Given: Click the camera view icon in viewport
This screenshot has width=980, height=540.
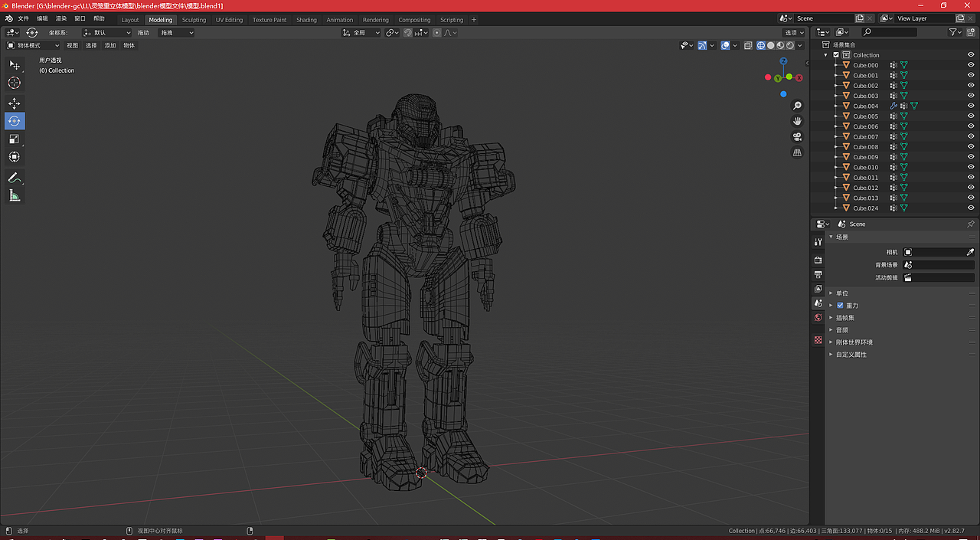Looking at the screenshot, I should tap(797, 136).
